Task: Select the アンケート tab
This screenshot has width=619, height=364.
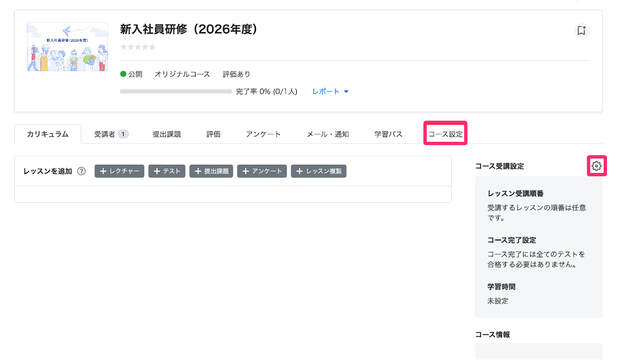Action: [x=263, y=134]
